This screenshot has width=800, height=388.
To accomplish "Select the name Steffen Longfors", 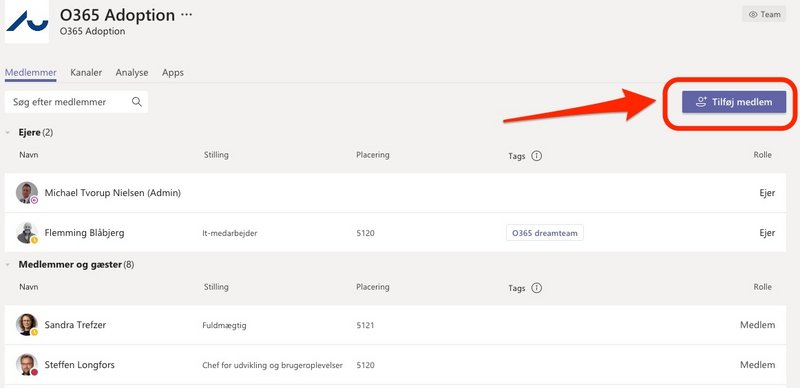I will tap(80, 365).
